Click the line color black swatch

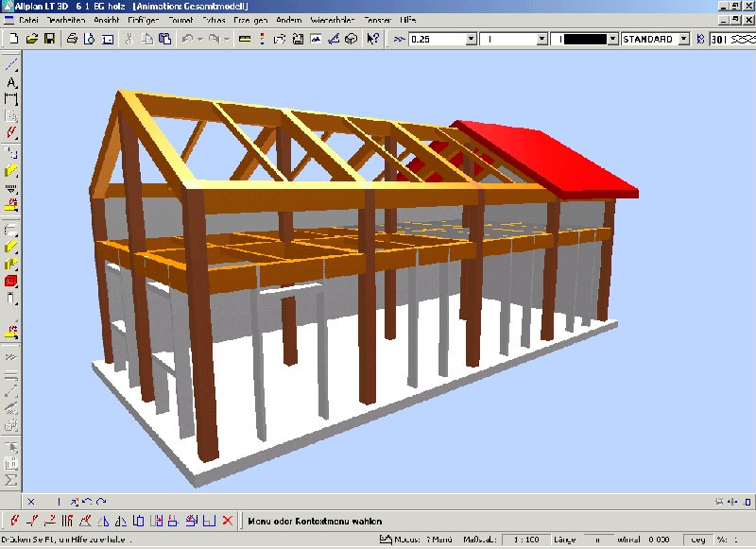click(x=587, y=40)
